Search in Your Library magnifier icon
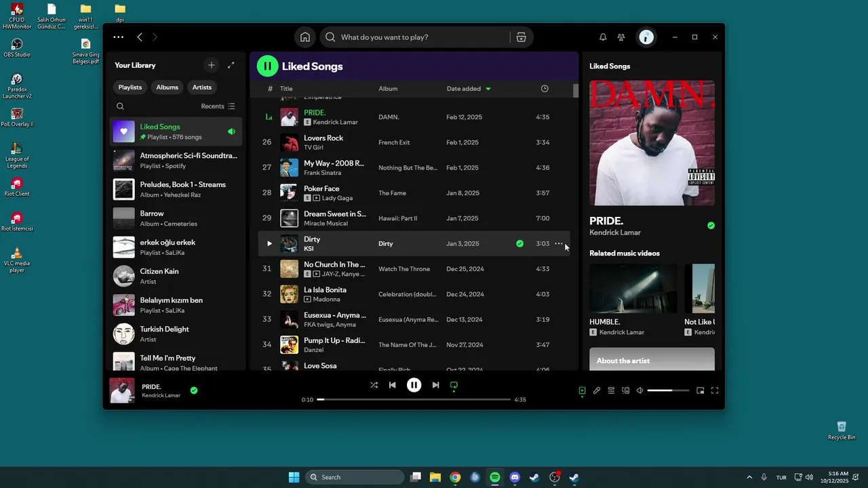This screenshot has width=868, height=488. [120, 106]
